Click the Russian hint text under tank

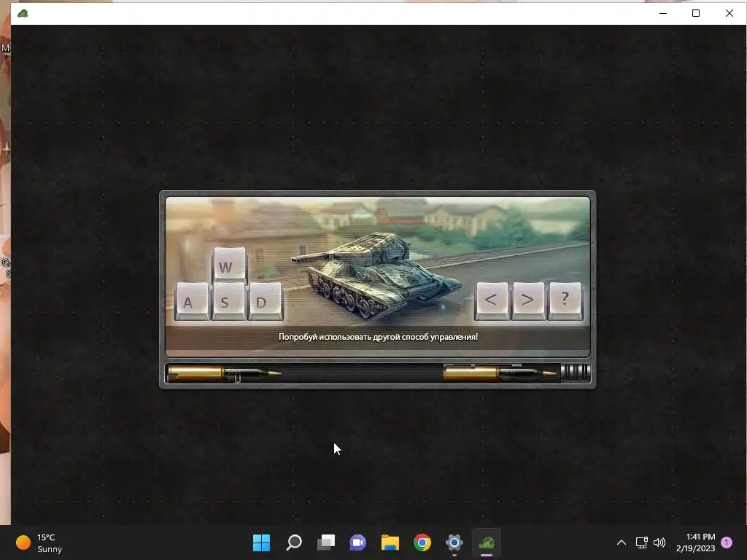(x=378, y=337)
